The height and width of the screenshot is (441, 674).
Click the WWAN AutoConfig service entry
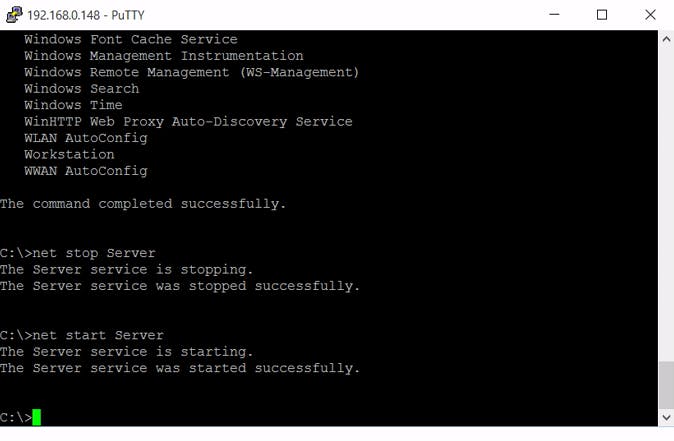coord(85,171)
